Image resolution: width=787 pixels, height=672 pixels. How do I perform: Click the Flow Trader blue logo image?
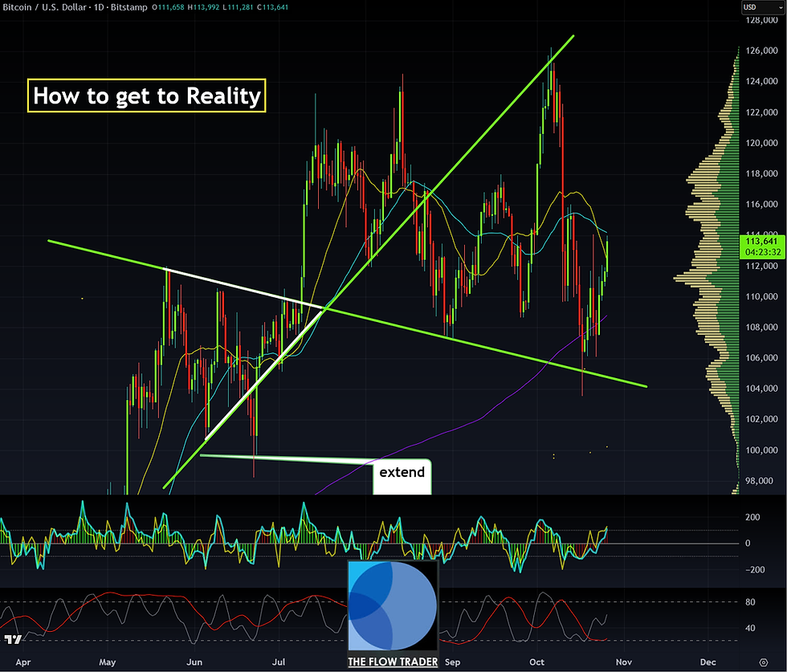click(393, 605)
